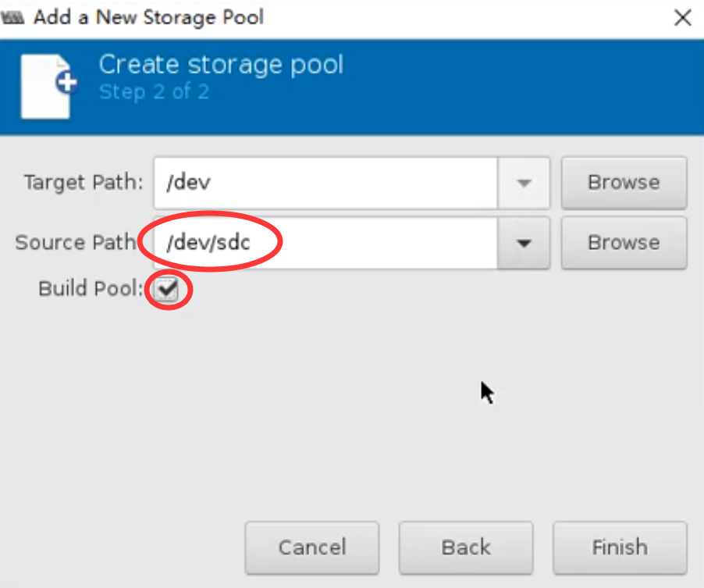Click the Create storage pool heading
704x588 pixels.
(x=221, y=64)
